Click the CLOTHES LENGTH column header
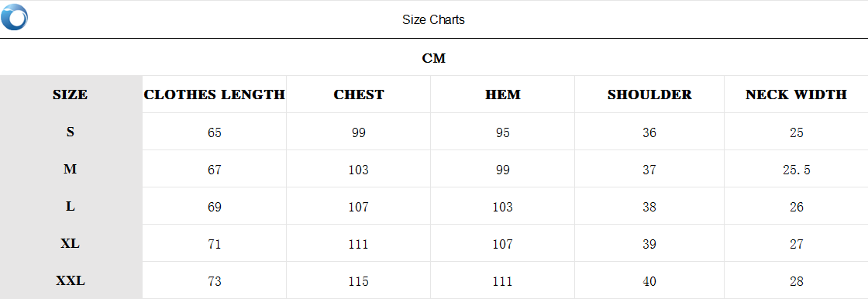Screen dimensions: 868x299 point(214,95)
